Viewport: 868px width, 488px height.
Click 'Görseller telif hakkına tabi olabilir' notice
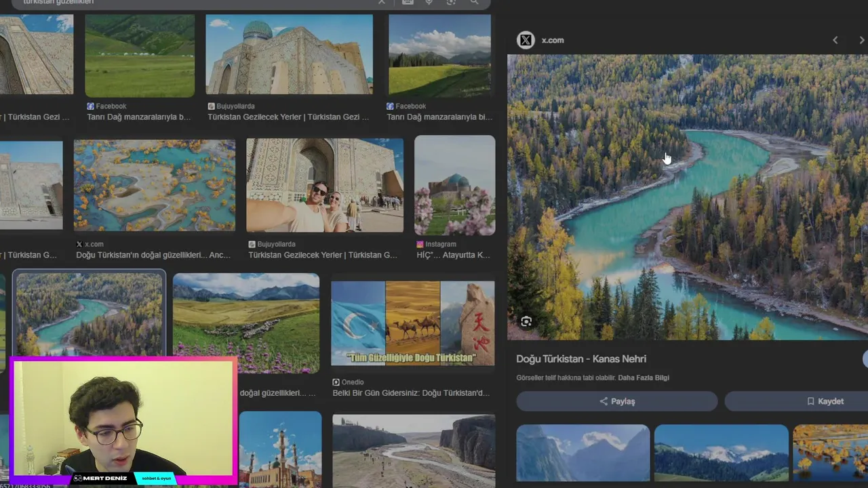pos(566,378)
